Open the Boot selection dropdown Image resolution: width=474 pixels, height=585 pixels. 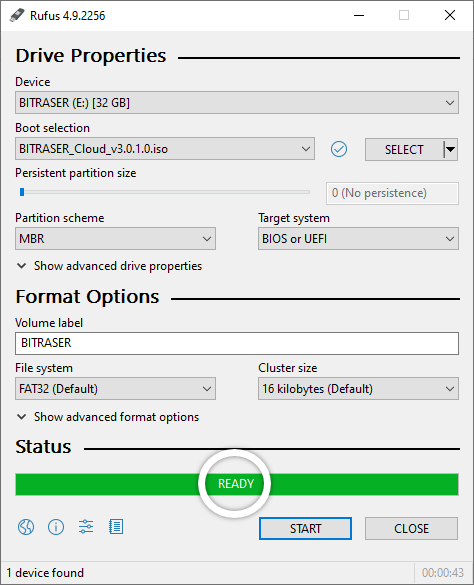pyautogui.click(x=165, y=149)
